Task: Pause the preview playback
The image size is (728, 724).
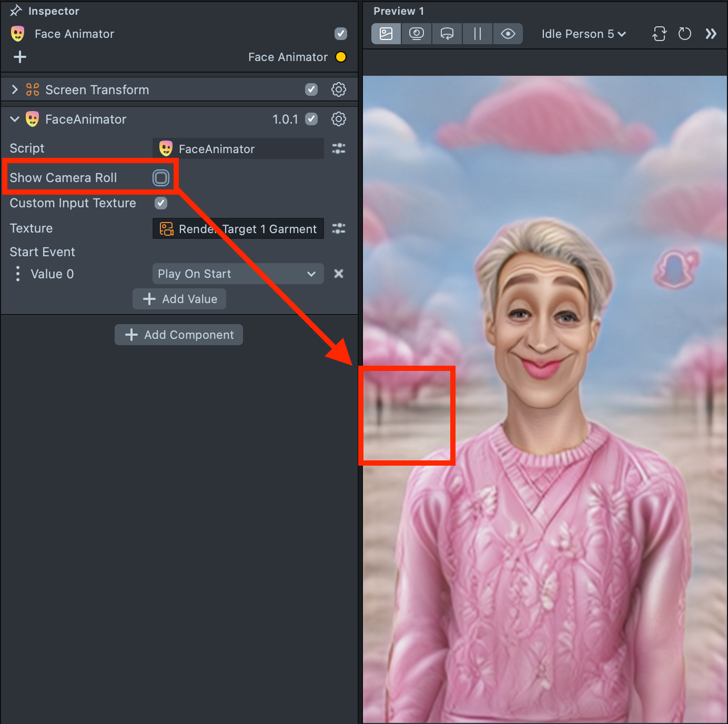Action: click(x=477, y=34)
